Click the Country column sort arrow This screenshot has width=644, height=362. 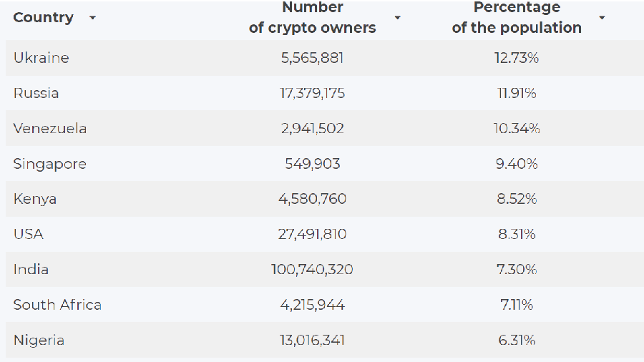tap(92, 18)
